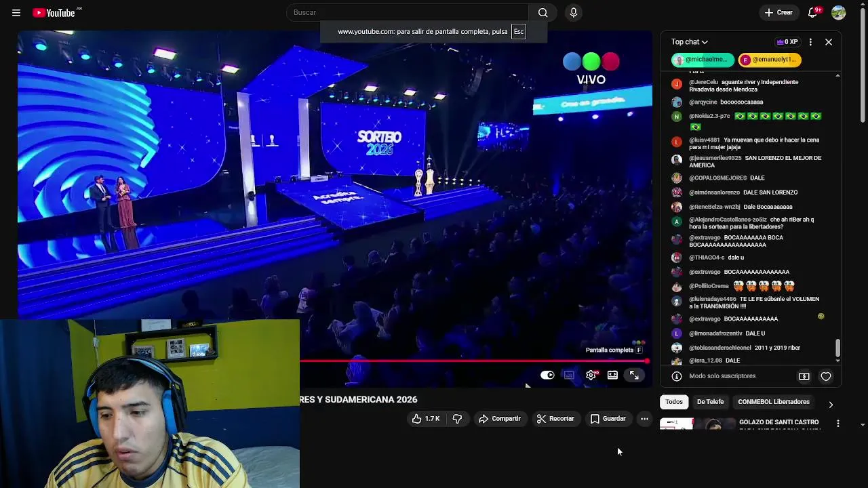The height and width of the screenshot is (488, 868).
Task: Open the 0 XP chat points badge
Action: click(787, 42)
